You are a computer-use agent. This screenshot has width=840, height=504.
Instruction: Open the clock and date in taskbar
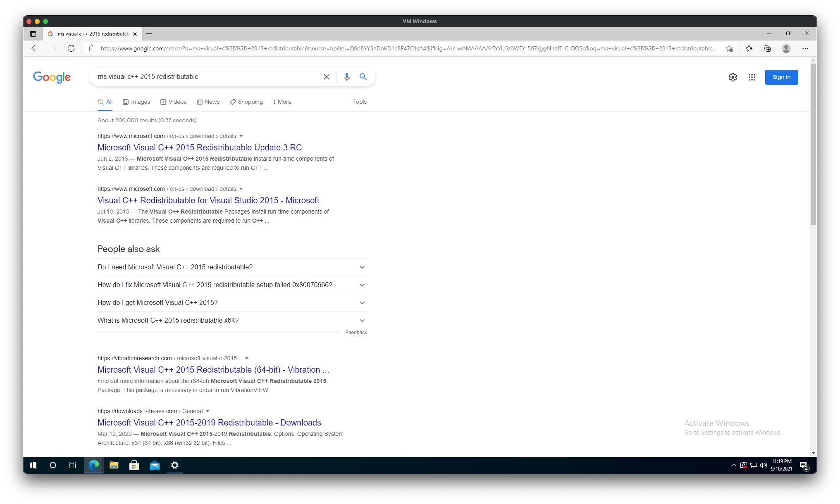781,465
